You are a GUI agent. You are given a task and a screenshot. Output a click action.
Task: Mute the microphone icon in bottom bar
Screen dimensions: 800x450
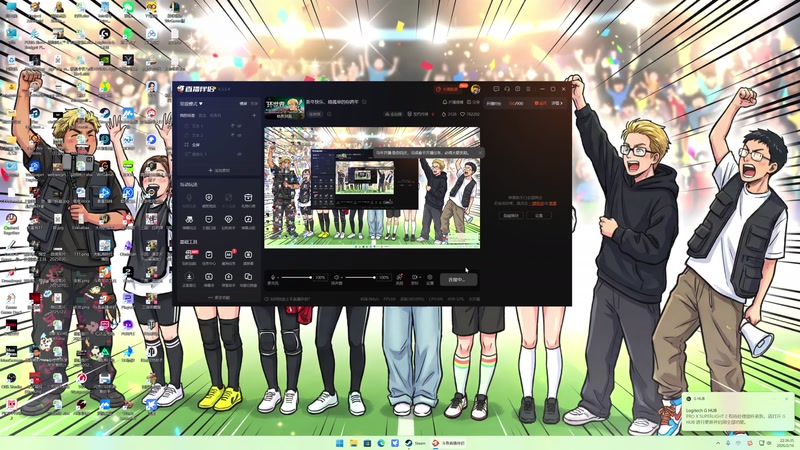coord(273,277)
